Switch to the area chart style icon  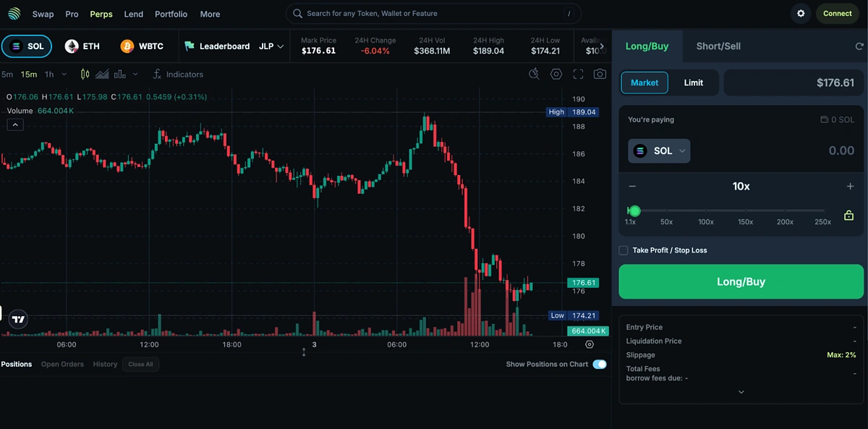(102, 75)
